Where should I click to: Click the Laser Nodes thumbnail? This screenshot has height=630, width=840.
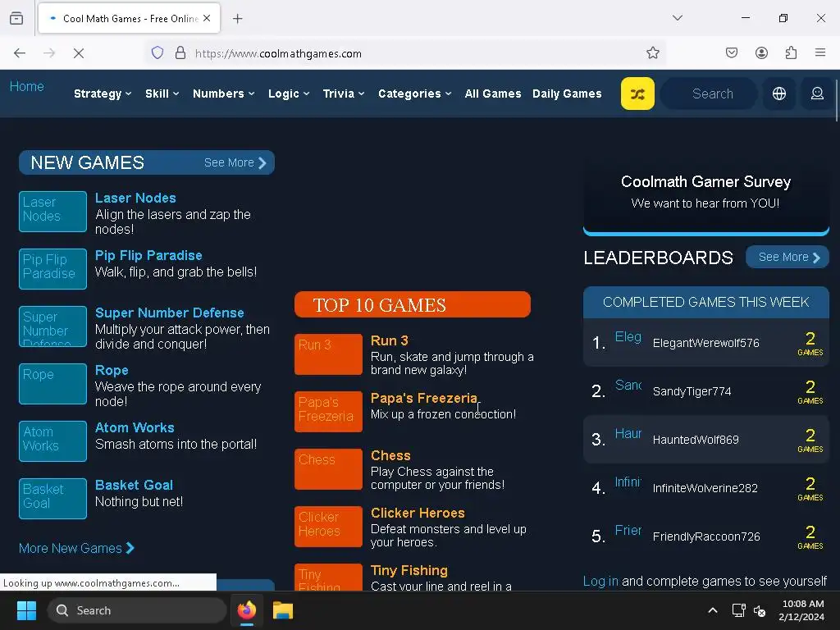[52, 212]
